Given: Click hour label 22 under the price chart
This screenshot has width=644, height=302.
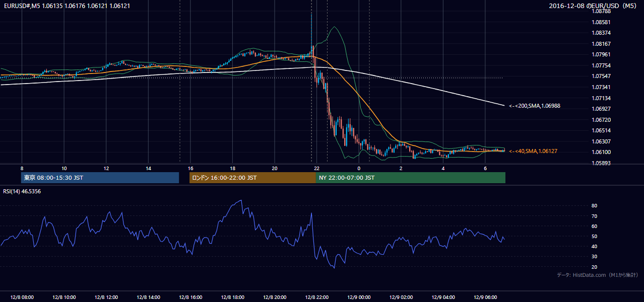Looking at the screenshot, I should (x=316, y=168).
